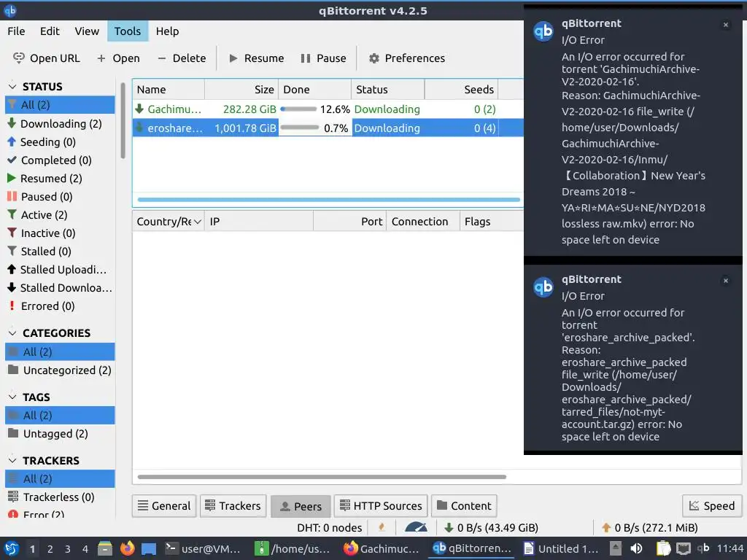The height and width of the screenshot is (560, 747).
Task: Open the File menu
Action: (16, 31)
